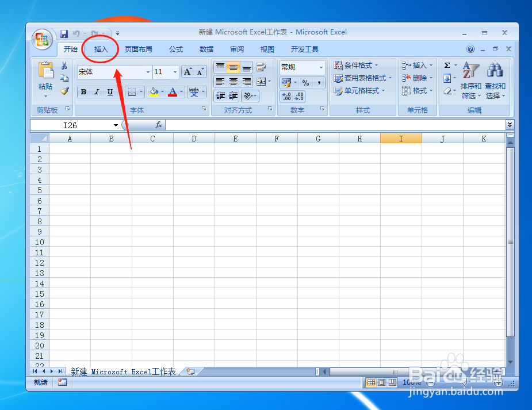Open number format 常规 dropdown
This screenshot has height=410, width=532.
[x=321, y=67]
